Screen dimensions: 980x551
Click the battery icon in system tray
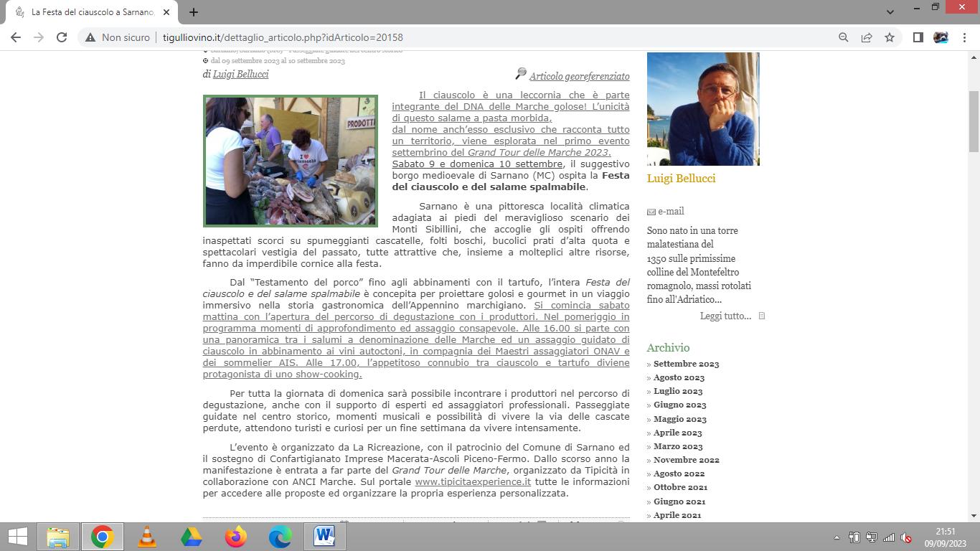854,537
